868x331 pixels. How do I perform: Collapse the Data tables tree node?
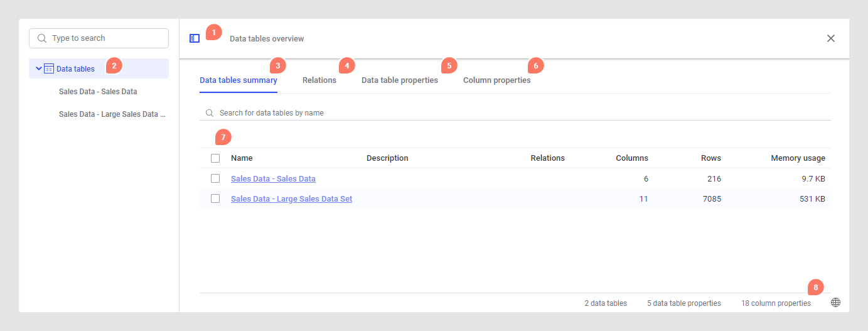pyautogui.click(x=39, y=68)
